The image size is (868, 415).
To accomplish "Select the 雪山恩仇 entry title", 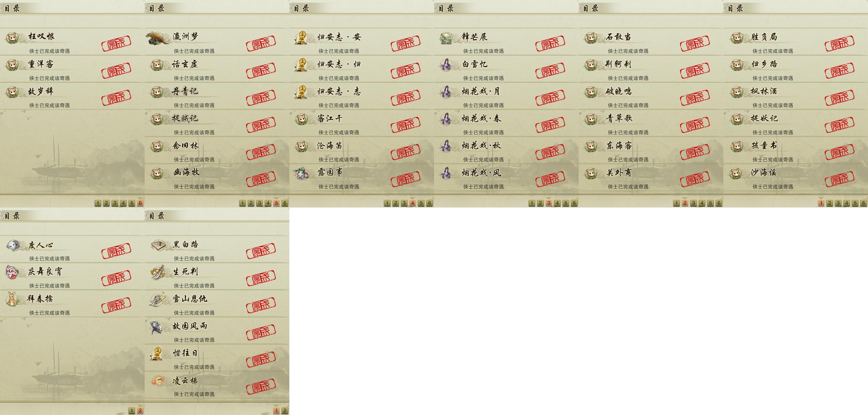I will (190, 299).
